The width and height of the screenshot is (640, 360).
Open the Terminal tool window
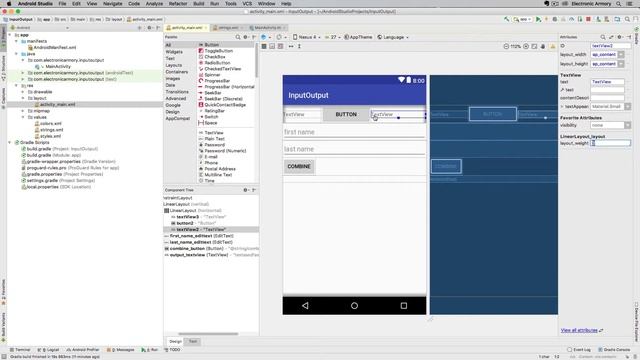coord(20,350)
